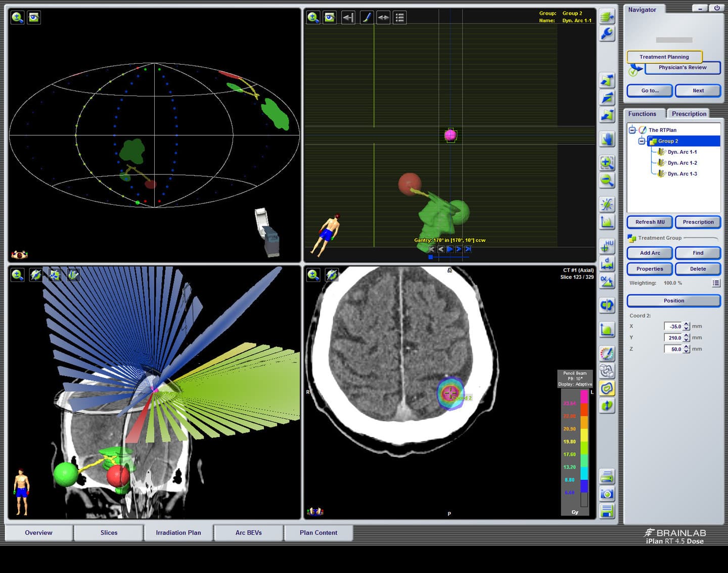Toggle the highlighted dose contour display button
The width and height of the screenshot is (728, 573).
[607, 388]
